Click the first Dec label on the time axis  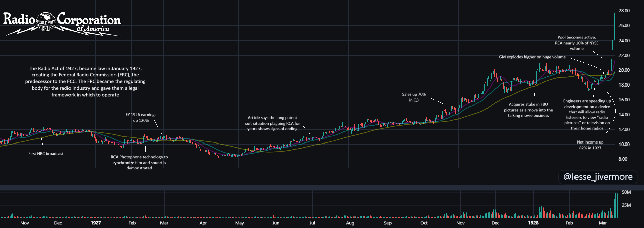coord(58,223)
